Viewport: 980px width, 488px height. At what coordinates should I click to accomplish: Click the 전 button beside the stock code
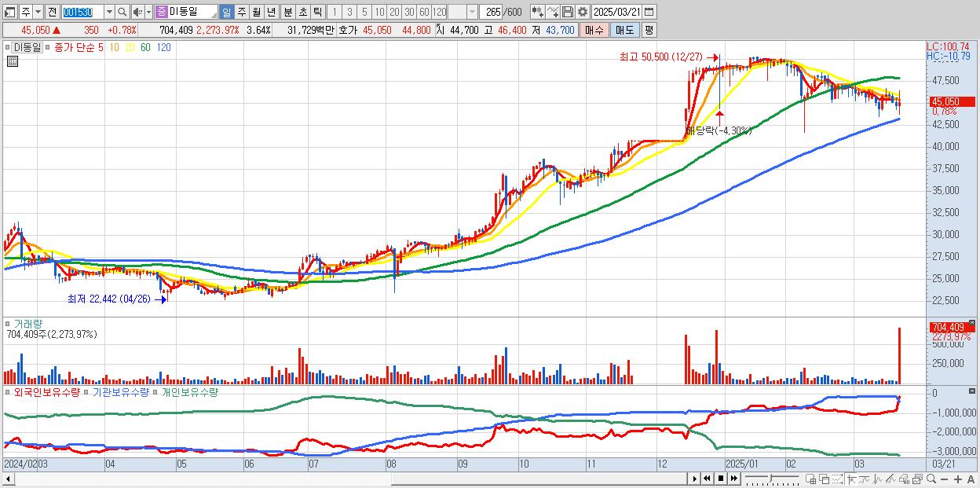52,12
